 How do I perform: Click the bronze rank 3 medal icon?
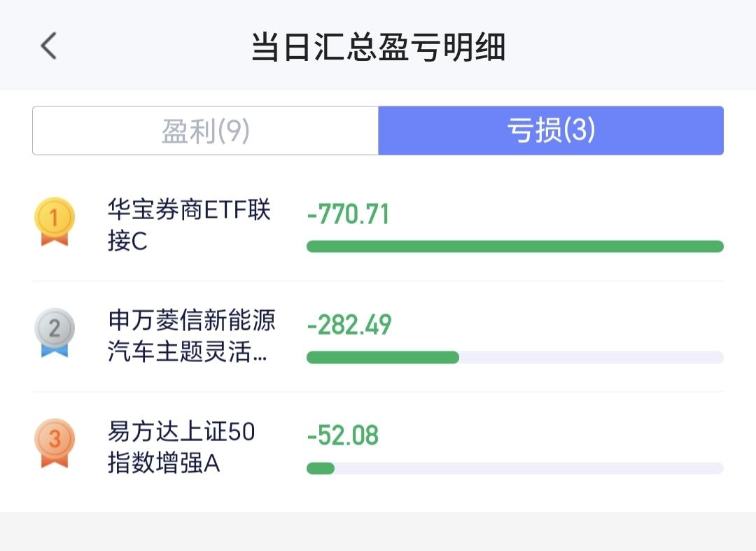tap(55, 443)
